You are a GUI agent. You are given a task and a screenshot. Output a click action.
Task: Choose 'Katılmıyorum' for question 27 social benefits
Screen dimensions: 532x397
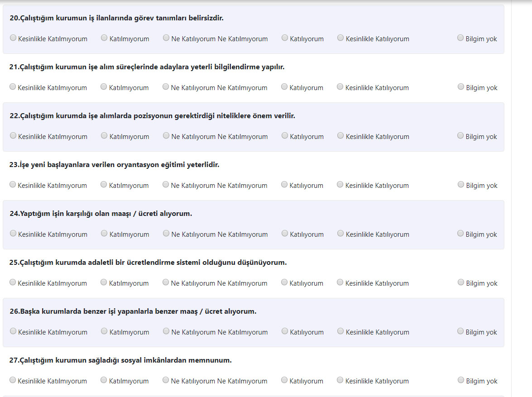pos(104,380)
